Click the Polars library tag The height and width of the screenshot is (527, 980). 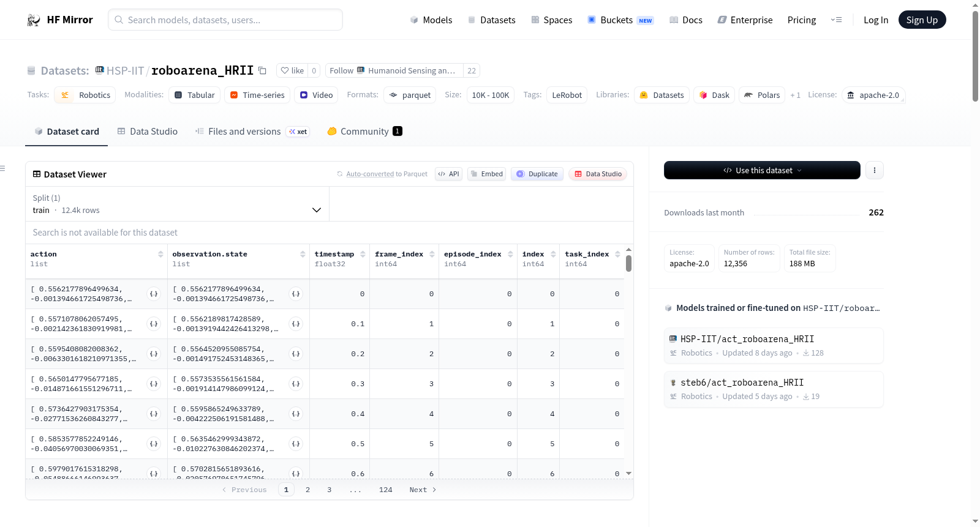tap(762, 95)
